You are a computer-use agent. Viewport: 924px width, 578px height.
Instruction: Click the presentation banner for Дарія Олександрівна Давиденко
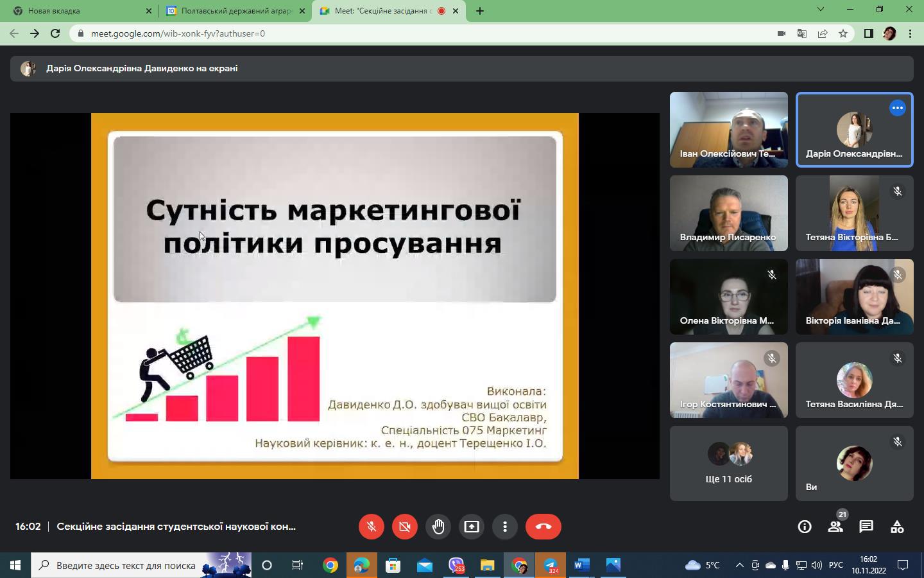coord(461,68)
